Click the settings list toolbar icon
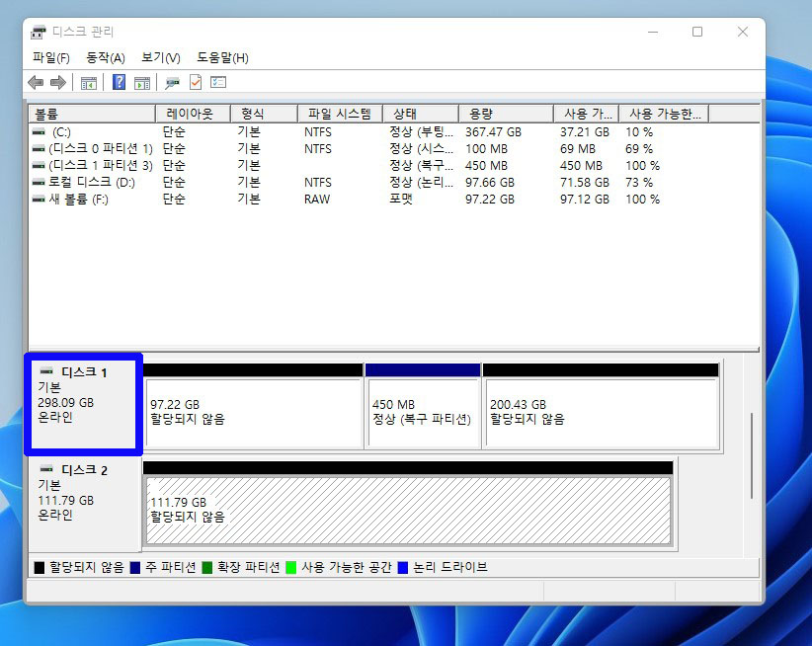Image resolution: width=812 pixels, height=646 pixels. pyautogui.click(x=219, y=82)
